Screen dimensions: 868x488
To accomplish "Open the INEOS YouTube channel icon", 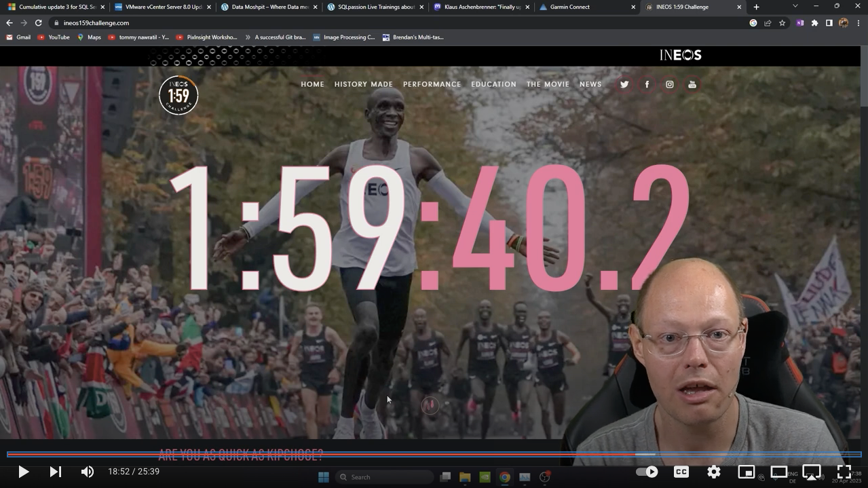I will (x=692, y=84).
